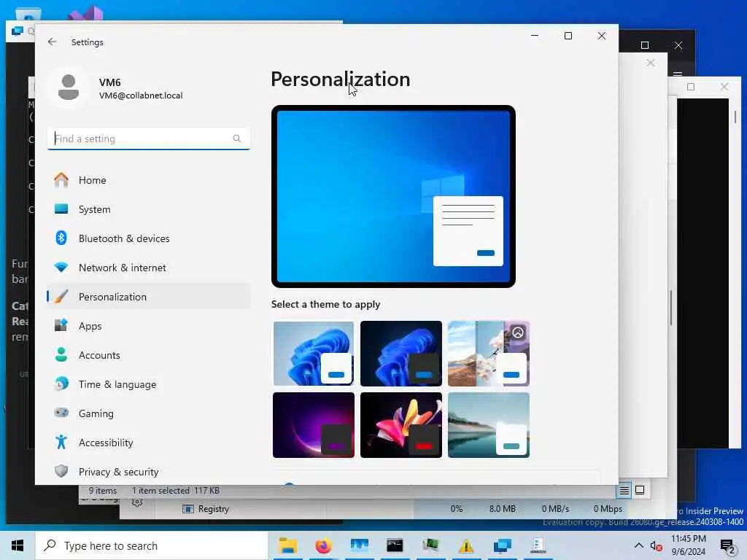Screen dimensions: 747x560
Task: Click the Accounts person icon
Action: (61, 355)
